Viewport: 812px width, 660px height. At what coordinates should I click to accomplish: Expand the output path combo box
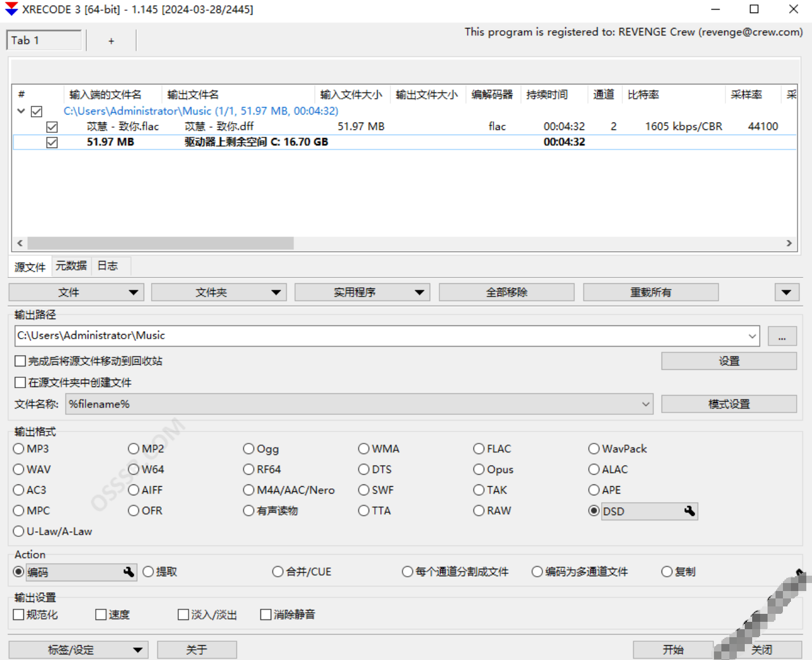tap(752, 336)
